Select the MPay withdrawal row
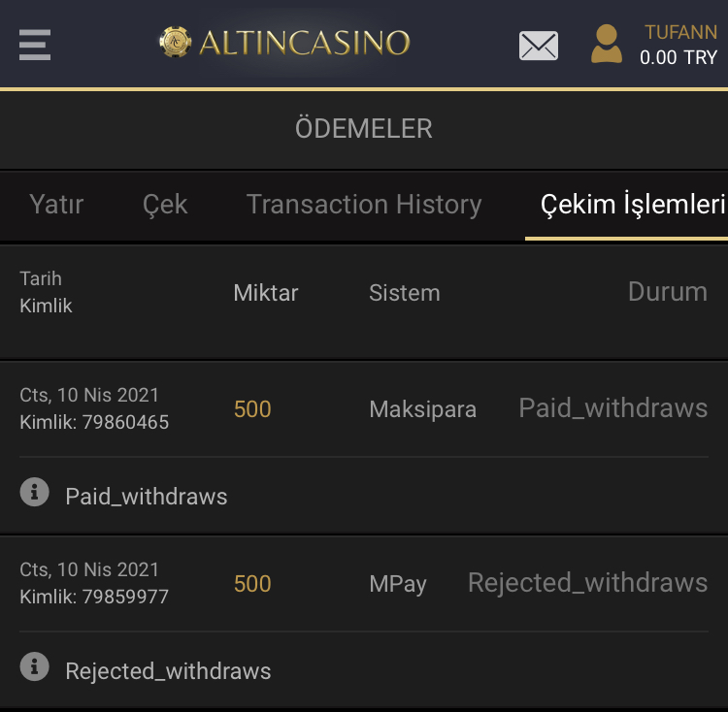The image size is (728, 712). 398,584
